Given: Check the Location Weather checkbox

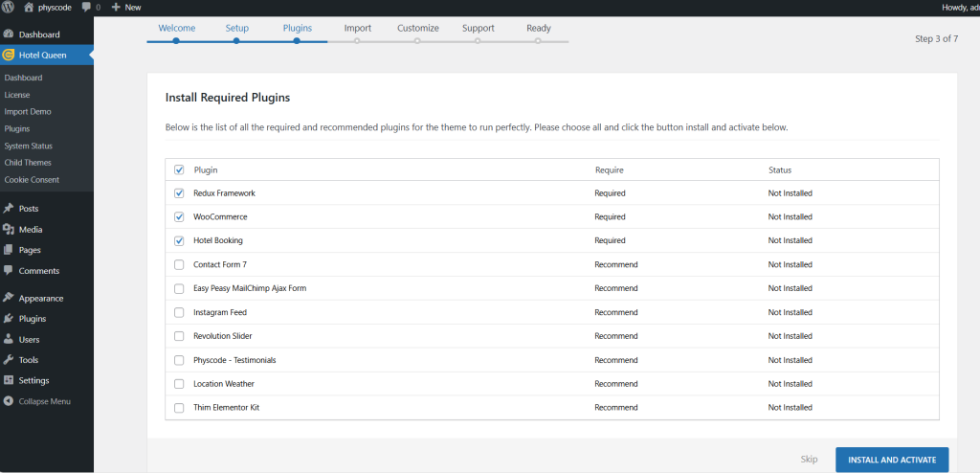Looking at the screenshot, I should pos(179,384).
